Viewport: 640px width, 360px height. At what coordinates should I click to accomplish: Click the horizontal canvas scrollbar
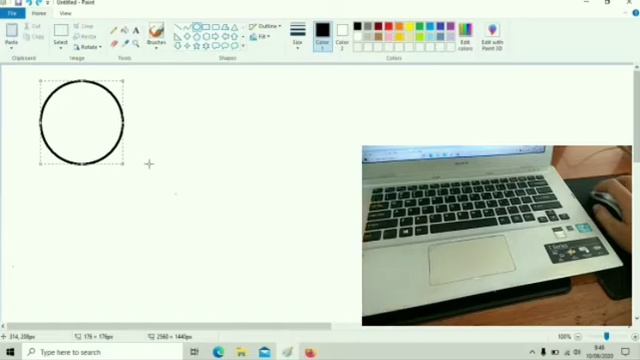[169, 326]
